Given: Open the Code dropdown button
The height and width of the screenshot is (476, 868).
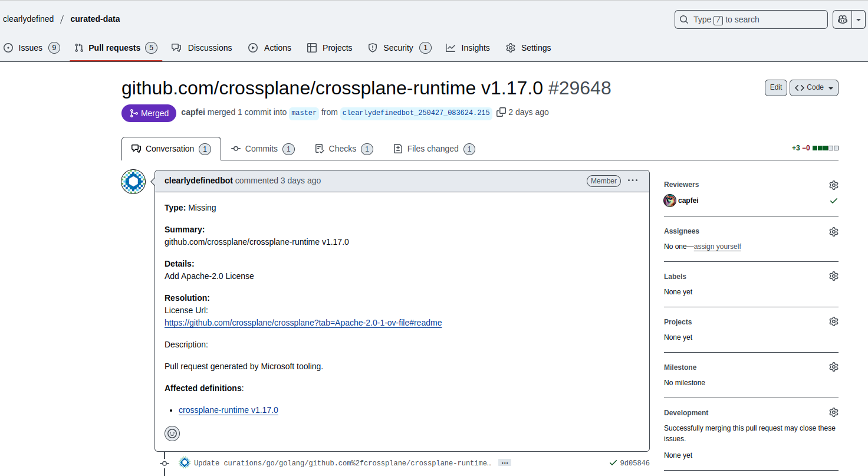Looking at the screenshot, I should (814, 87).
